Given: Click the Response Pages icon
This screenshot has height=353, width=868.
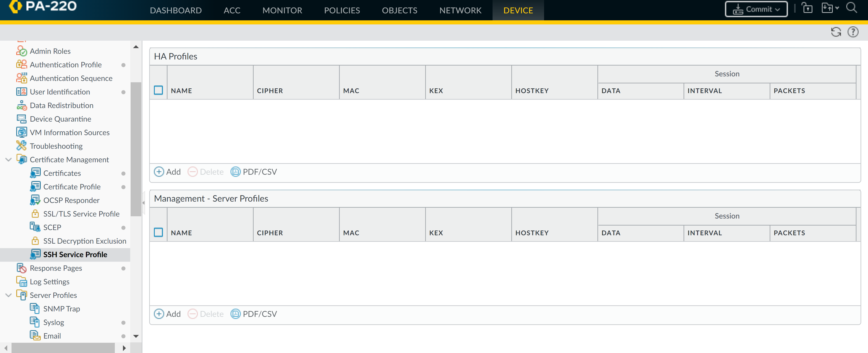Looking at the screenshot, I should click(x=21, y=268).
